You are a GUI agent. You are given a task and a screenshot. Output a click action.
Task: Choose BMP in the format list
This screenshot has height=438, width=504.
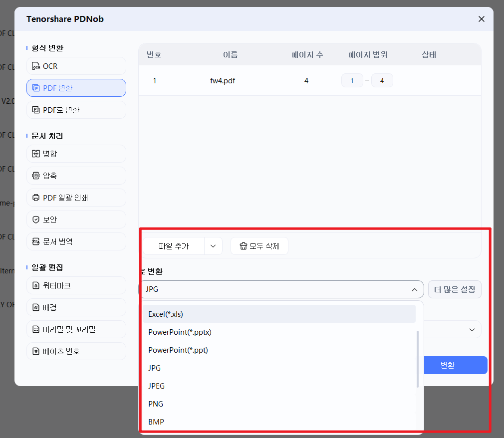tap(279, 422)
